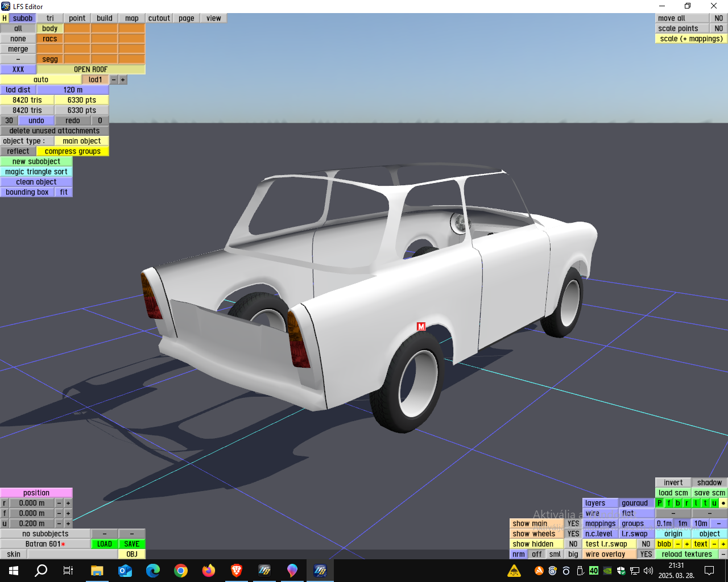Click the magic triangle sort button
The width and height of the screenshot is (728, 582).
tap(36, 172)
